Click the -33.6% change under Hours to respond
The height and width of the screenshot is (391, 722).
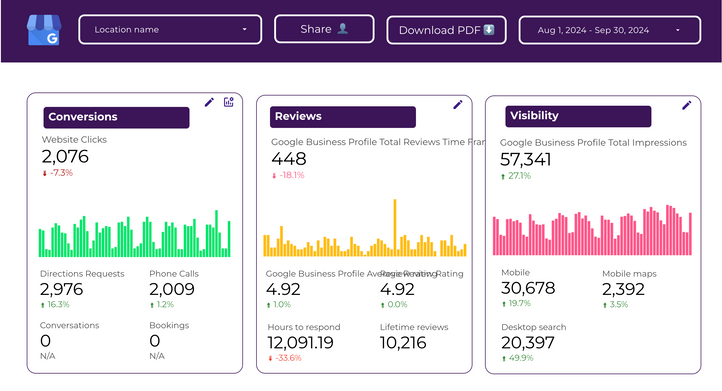285,358
